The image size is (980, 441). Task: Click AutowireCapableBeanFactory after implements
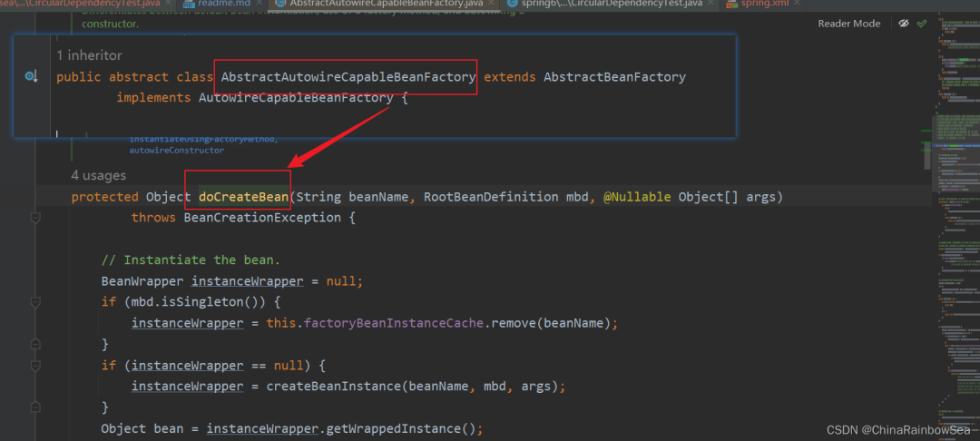(x=296, y=98)
